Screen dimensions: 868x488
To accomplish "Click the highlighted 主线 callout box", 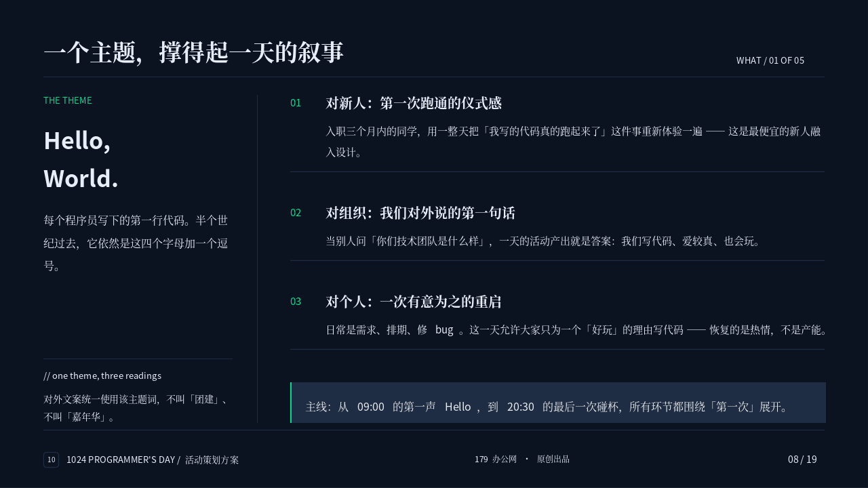I will 558,403.
